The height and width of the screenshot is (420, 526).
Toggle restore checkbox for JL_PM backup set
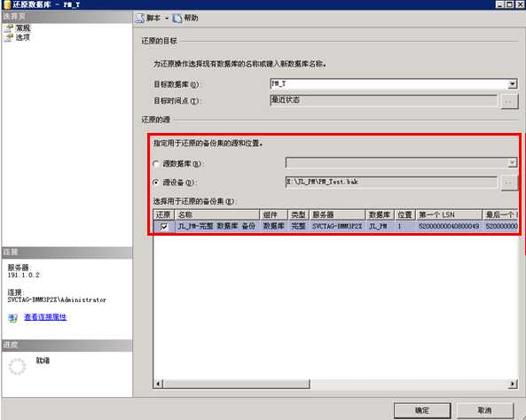(164, 226)
